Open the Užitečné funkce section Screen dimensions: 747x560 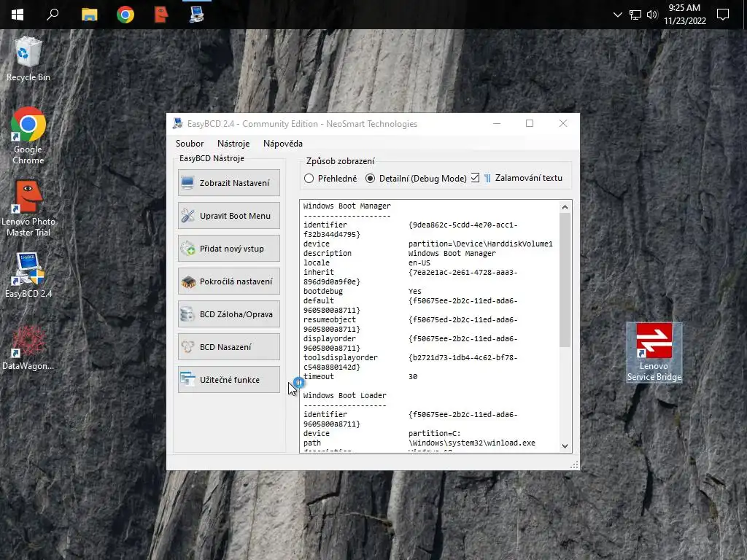click(228, 379)
